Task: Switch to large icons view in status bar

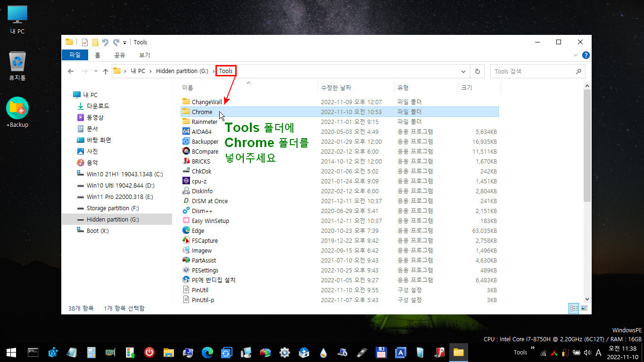Action: coord(584,308)
